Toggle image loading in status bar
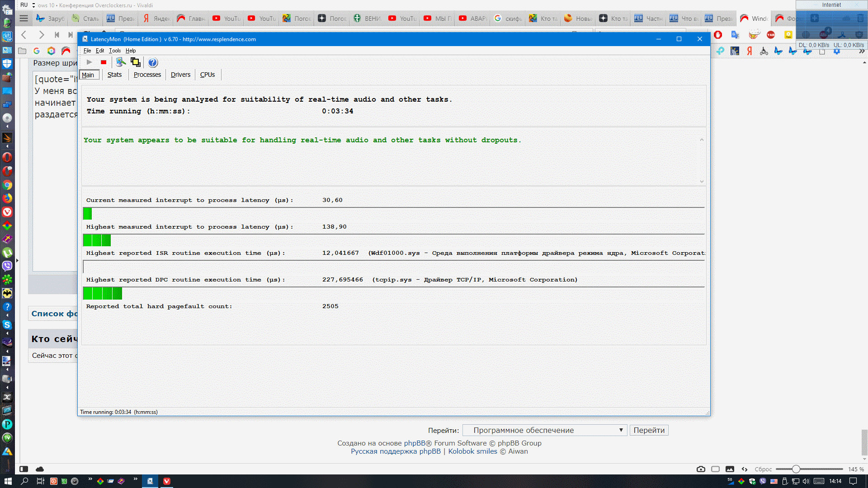868x488 pixels. (730, 469)
